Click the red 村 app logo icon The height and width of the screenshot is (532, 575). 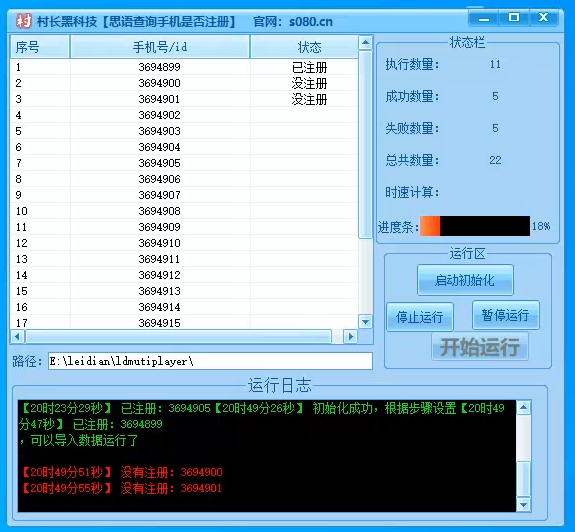tap(23, 21)
